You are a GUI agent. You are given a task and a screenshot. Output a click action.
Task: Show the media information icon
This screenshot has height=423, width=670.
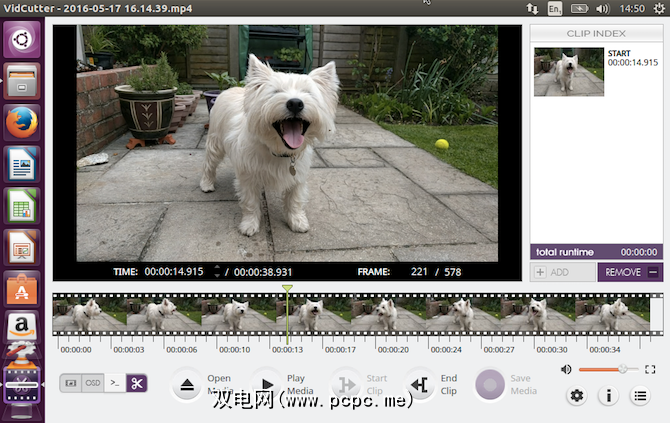608,396
